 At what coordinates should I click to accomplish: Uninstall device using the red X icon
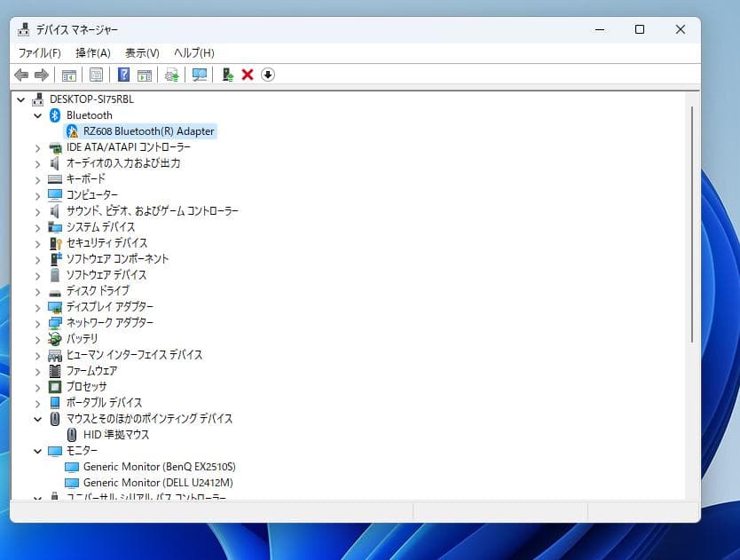[x=246, y=75]
